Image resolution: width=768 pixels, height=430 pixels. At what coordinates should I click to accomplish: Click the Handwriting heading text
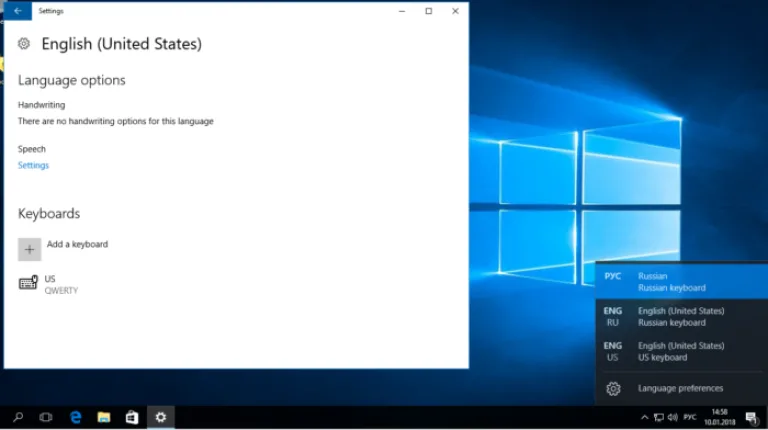coord(42,105)
